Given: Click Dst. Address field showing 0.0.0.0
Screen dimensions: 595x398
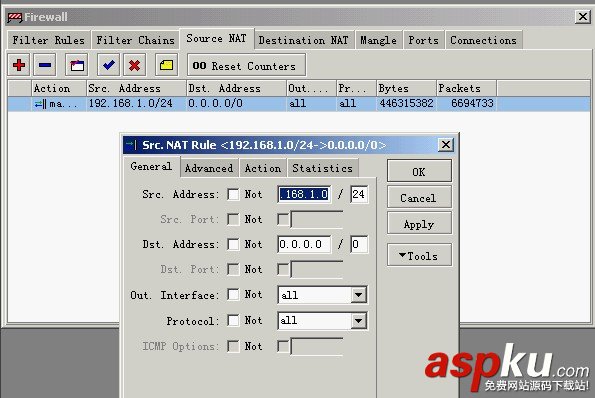Looking at the screenshot, I should point(304,244).
